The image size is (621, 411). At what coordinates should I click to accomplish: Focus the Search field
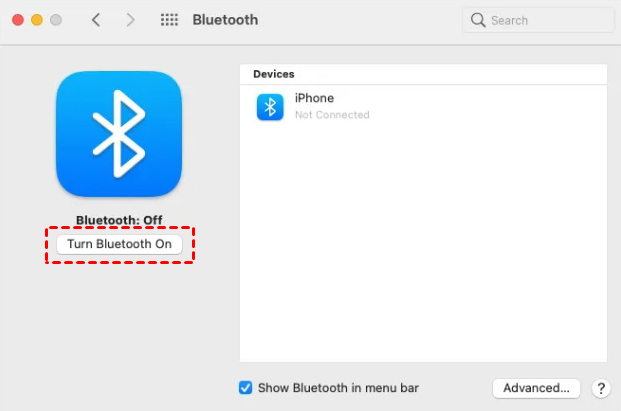(538, 20)
